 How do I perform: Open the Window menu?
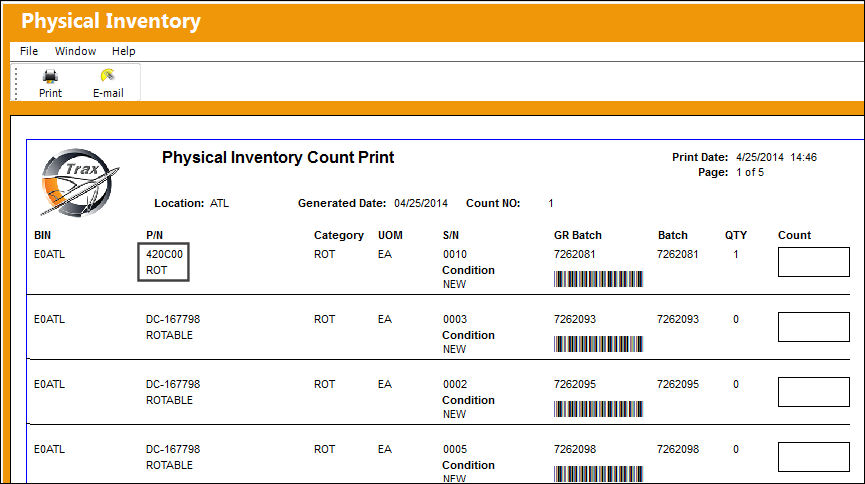pos(76,51)
